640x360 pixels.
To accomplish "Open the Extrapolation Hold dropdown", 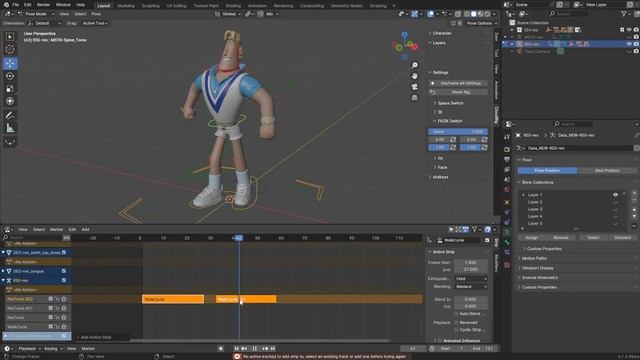I will tap(471, 279).
